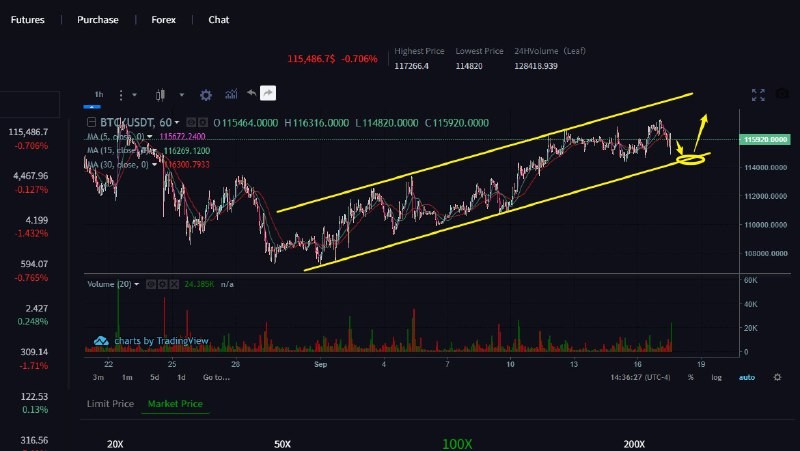
Task: Take chart snapshot with camera icon
Action: [782, 94]
